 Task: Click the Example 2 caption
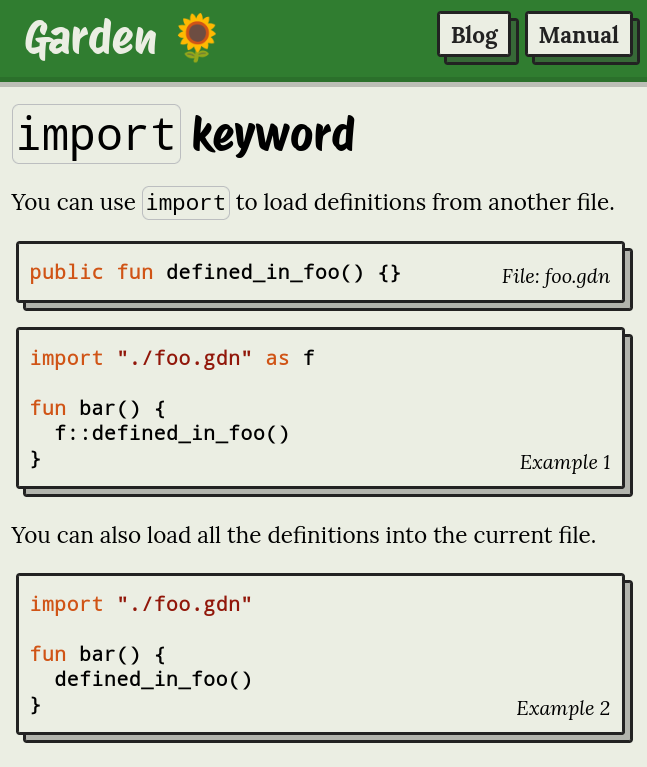[562, 708]
